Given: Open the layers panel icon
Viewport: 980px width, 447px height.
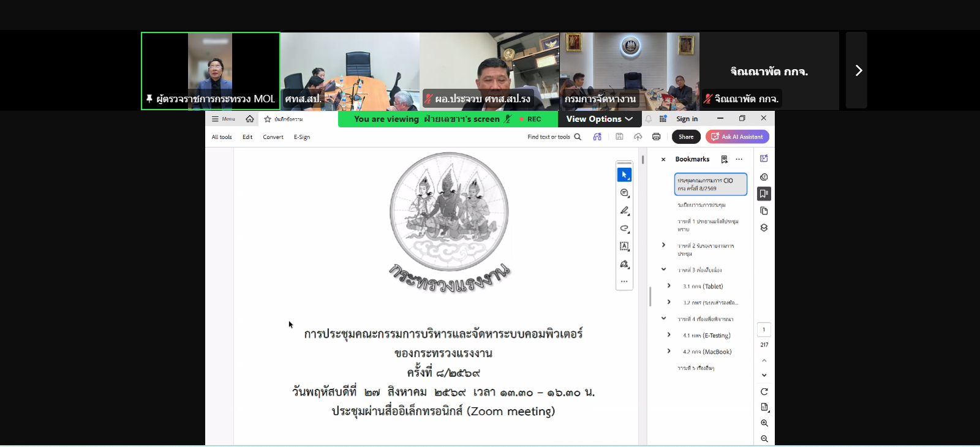Looking at the screenshot, I should pos(764,228).
